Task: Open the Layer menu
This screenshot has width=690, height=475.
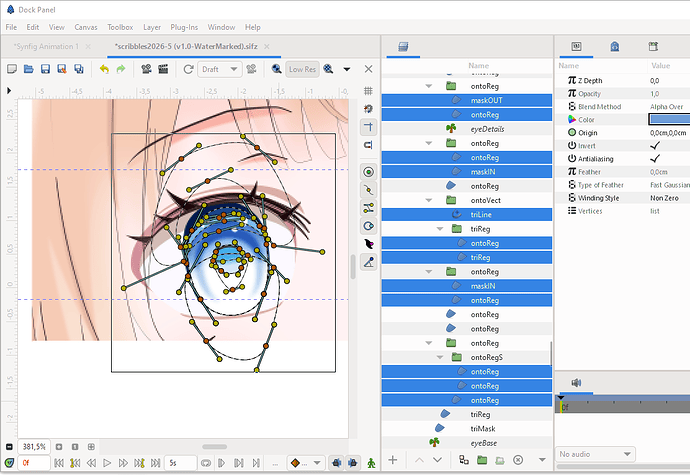Action: point(152,27)
